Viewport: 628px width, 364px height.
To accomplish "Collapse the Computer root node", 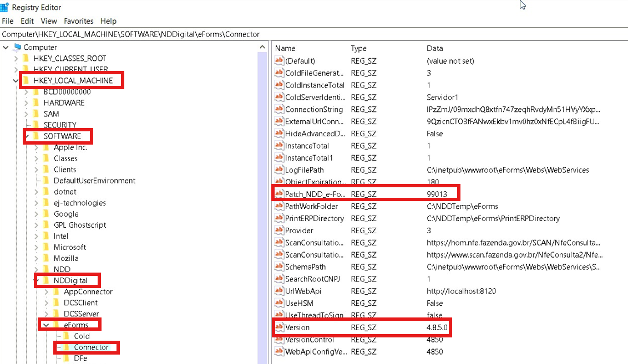I will point(6,47).
